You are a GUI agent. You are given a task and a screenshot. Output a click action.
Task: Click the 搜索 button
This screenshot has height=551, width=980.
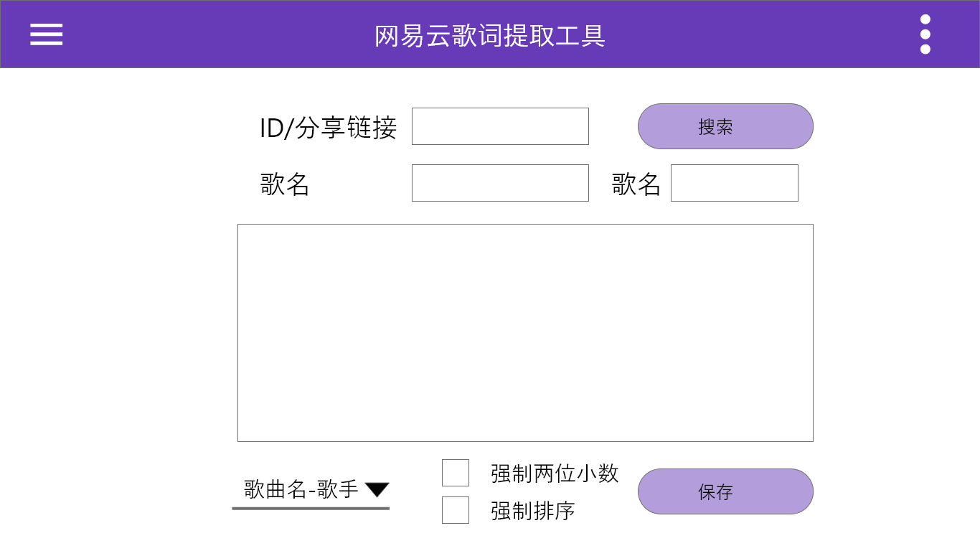(725, 126)
